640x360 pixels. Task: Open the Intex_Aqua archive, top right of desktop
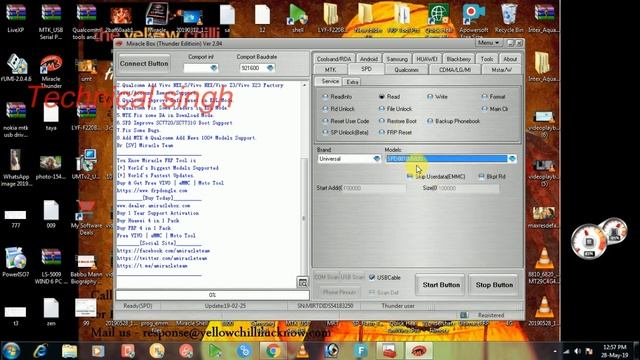click(544, 18)
